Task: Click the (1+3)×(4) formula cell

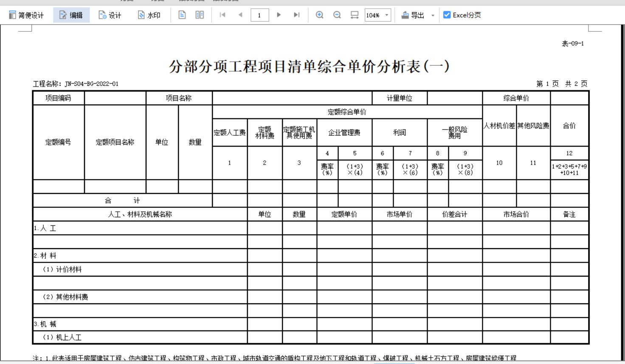Action: [355, 169]
